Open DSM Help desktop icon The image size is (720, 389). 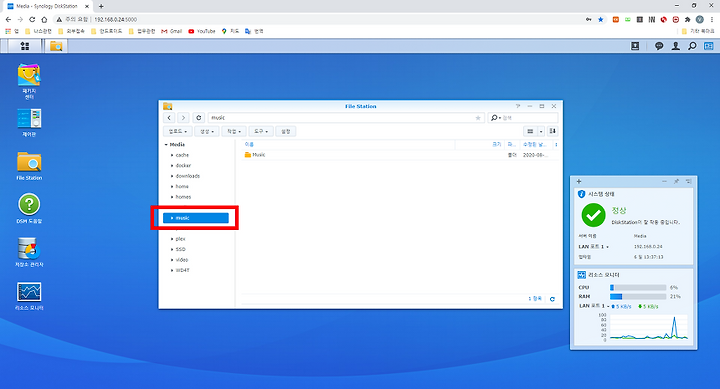[x=29, y=209]
